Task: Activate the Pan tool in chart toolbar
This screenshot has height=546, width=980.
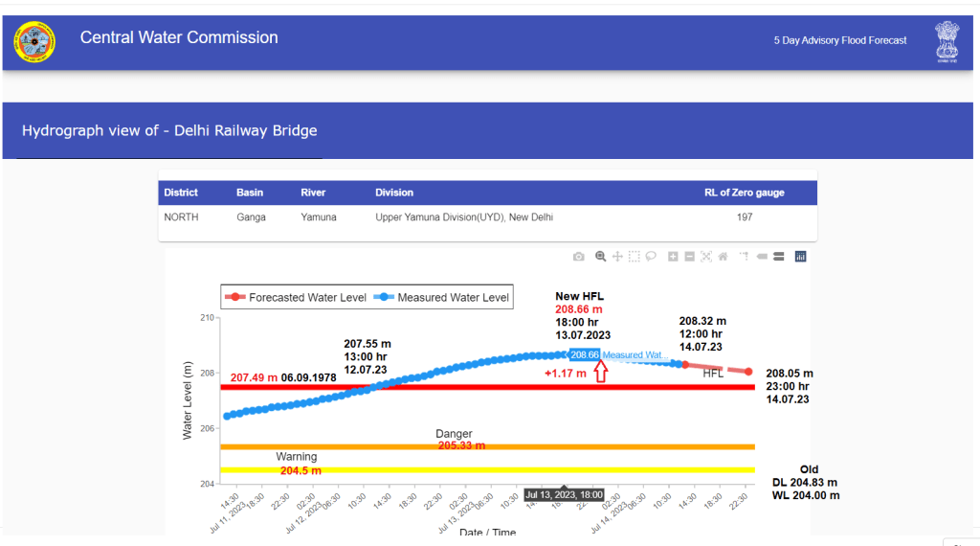Action: click(618, 257)
